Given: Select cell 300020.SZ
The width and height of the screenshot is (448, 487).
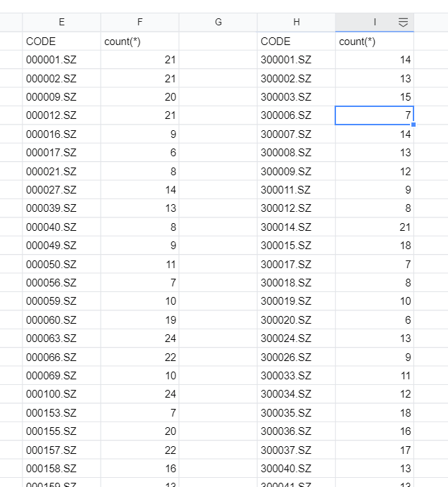Looking at the screenshot, I should (x=297, y=320).
